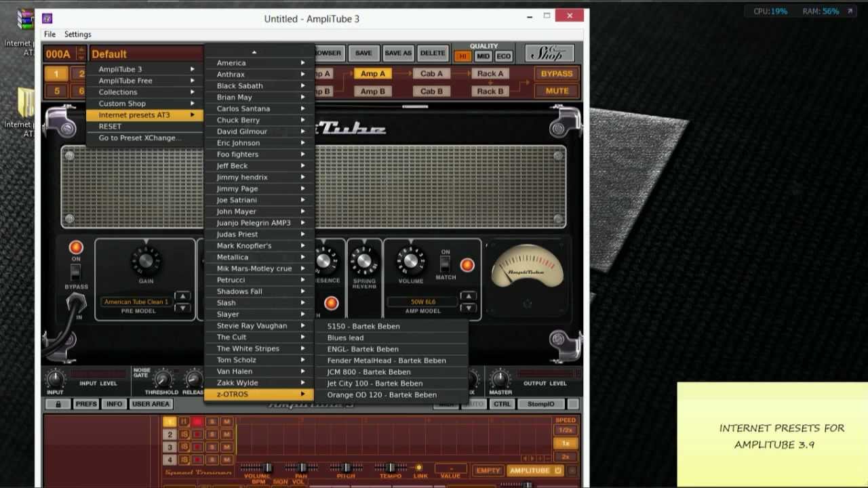Toggle the MUTE button

pyautogui.click(x=557, y=91)
